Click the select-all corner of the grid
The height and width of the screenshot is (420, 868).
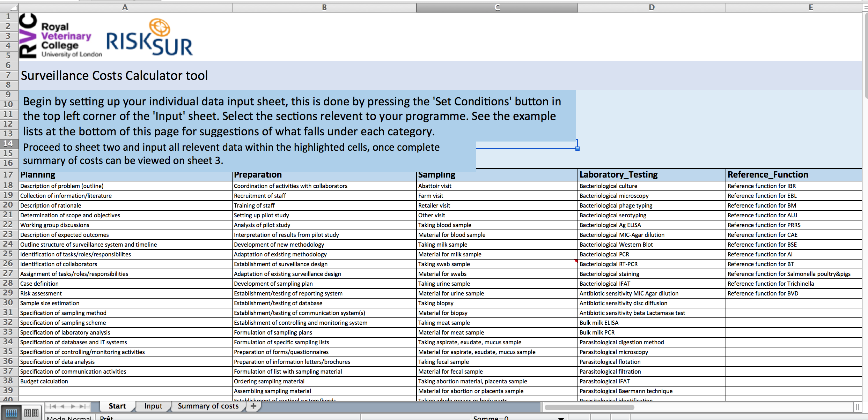[x=9, y=7]
